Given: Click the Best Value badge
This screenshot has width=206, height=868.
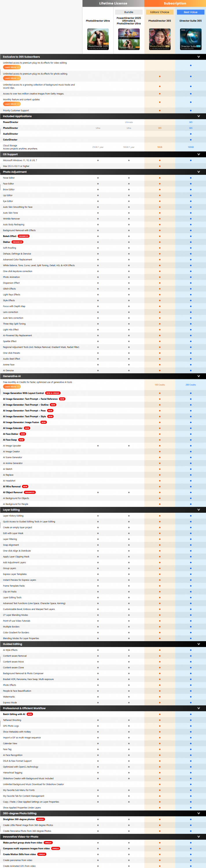Looking at the screenshot, I should pos(190,12).
